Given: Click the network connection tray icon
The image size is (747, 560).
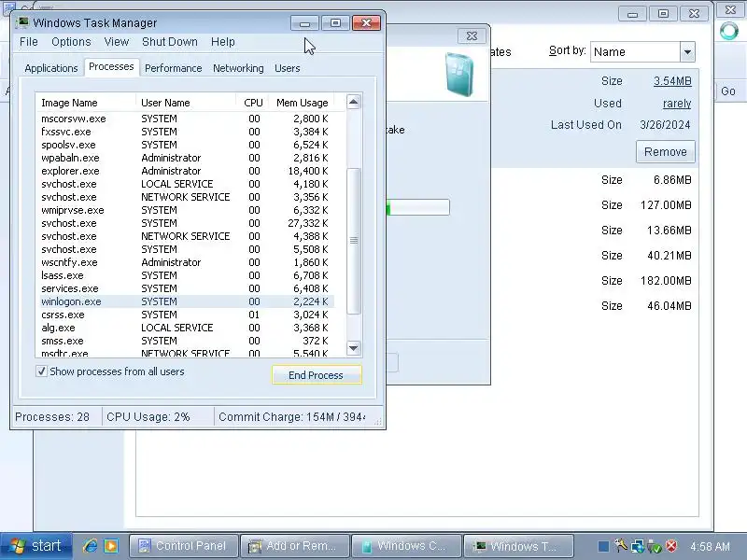Looking at the screenshot, I should [x=638, y=546].
